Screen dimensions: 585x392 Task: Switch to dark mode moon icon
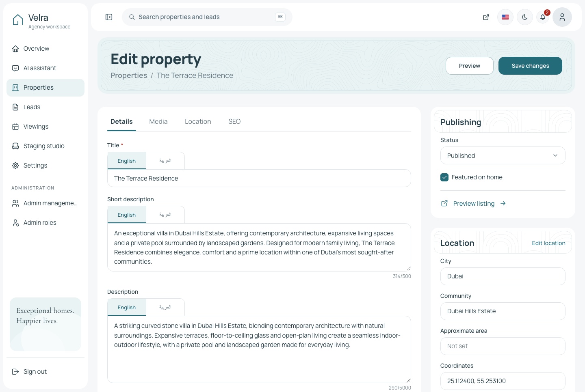pos(525,17)
